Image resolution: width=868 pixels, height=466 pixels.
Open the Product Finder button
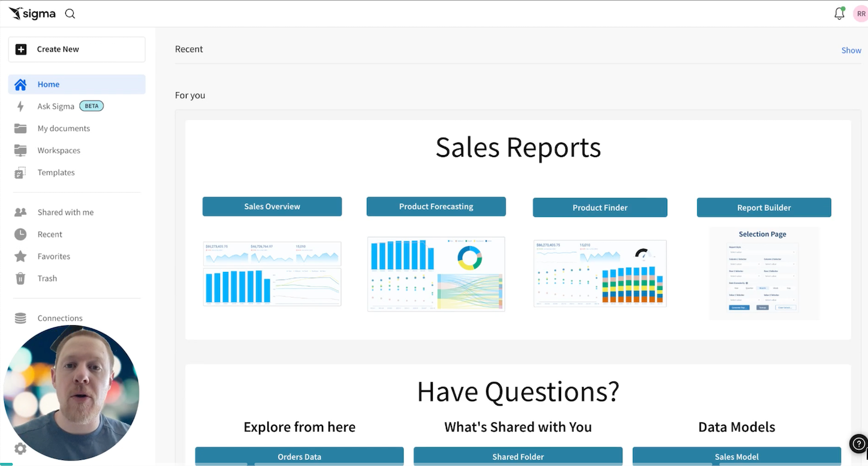600,208
